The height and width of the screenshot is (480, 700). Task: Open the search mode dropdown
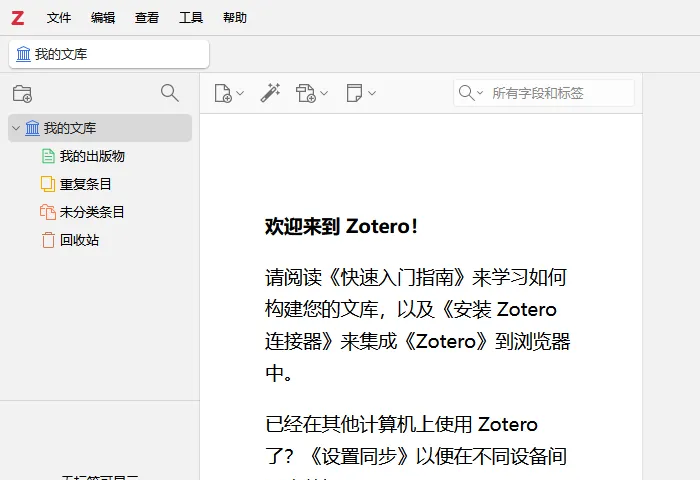click(x=471, y=93)
